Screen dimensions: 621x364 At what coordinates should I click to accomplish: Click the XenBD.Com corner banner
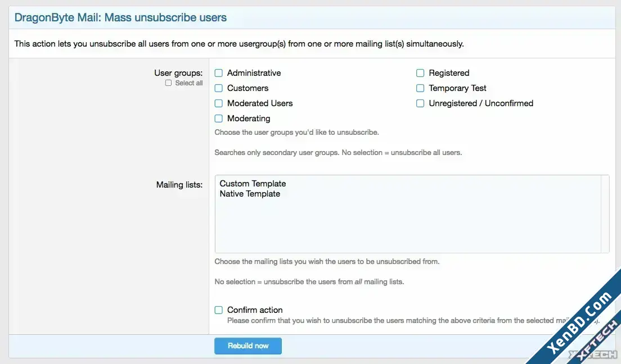click(x=579, y=322)
